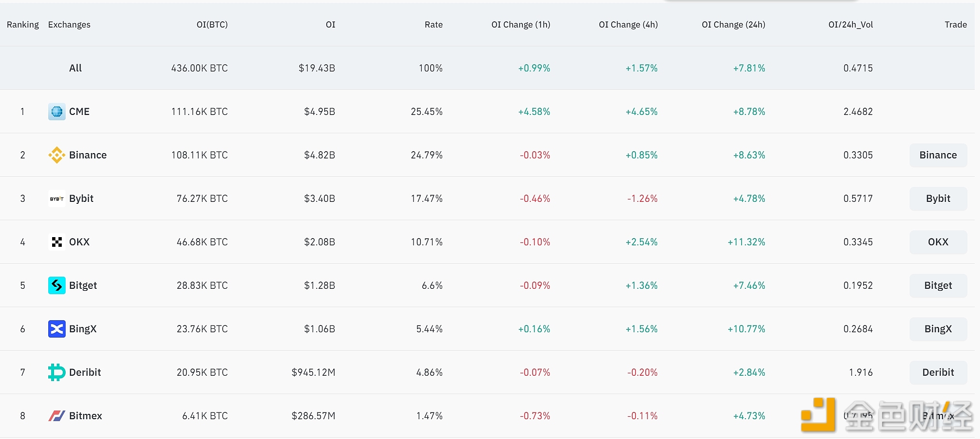Click the 2.4682 OI/Vol ratio cell
Viewport: 980px width, 439px height.
click(858, 112)
